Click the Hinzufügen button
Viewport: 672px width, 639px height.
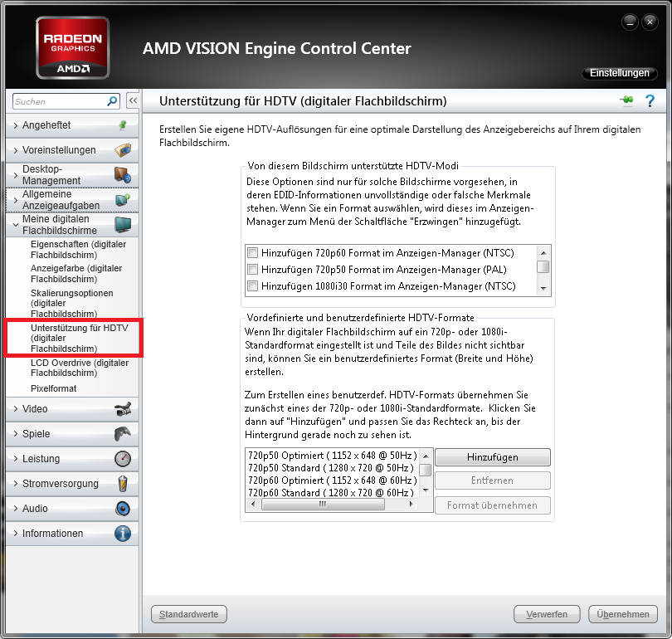coord(493,457)
